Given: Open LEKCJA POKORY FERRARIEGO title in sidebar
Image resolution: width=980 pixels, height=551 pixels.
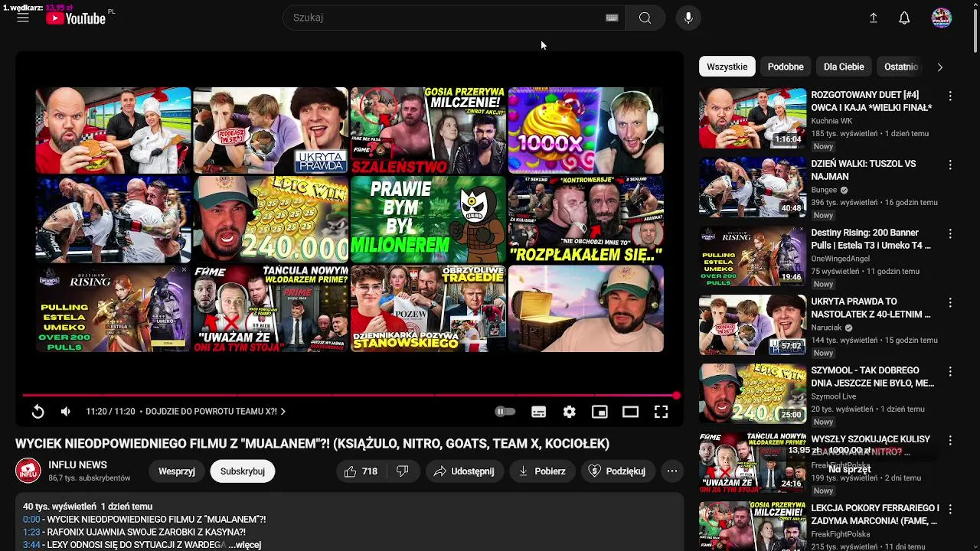Looking at the screenshot, I should pyautogui.click(x=874, y=514).
